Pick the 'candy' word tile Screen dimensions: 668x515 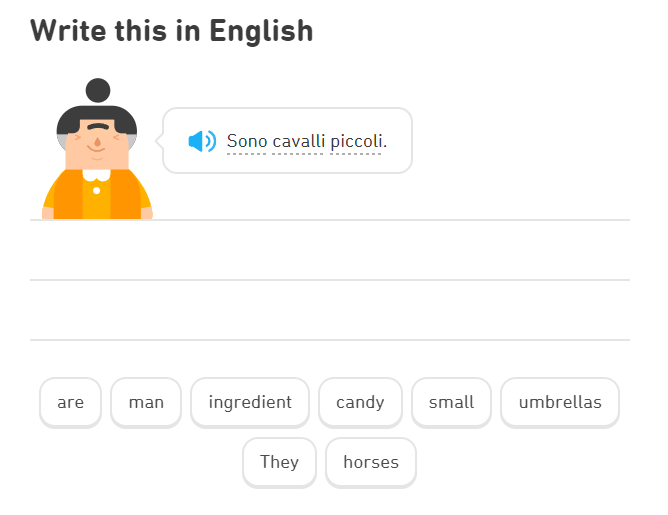click(x=360, y=402)
